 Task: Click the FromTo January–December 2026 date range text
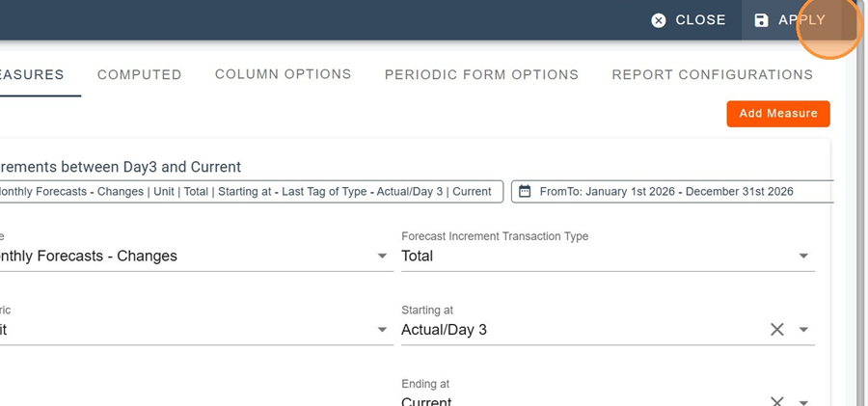666,191
